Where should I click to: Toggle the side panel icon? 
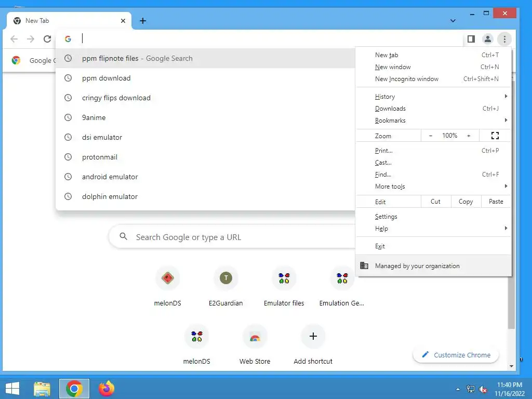pyautogui.click(x=471, y=39)
